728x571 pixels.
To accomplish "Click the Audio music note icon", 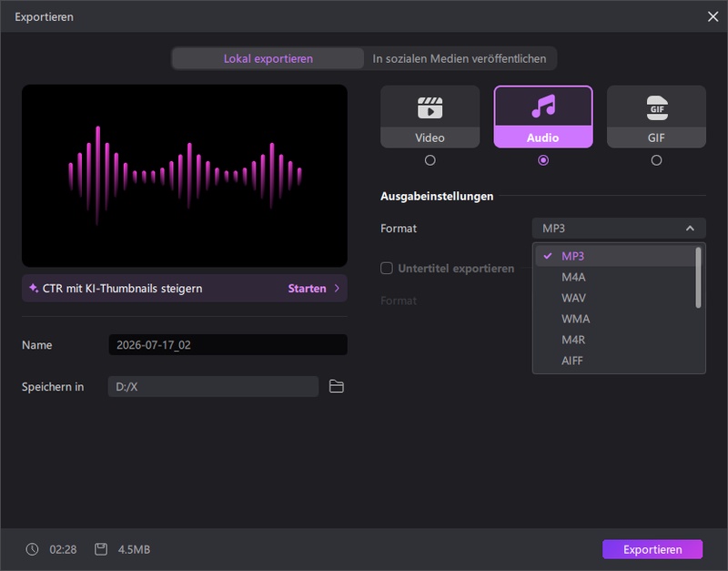I will pyautogui.click(x=542, y=107).
